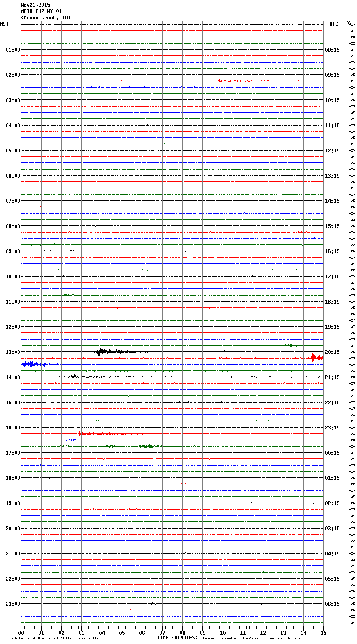Click the 23:15 UTC row label
The width and height of the screenshot is (357, 644).
pyautogui.click(x=332, y=428)
